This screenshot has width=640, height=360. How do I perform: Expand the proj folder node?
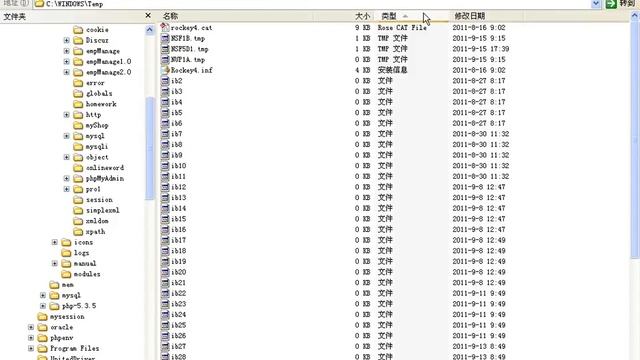(67, 189)
